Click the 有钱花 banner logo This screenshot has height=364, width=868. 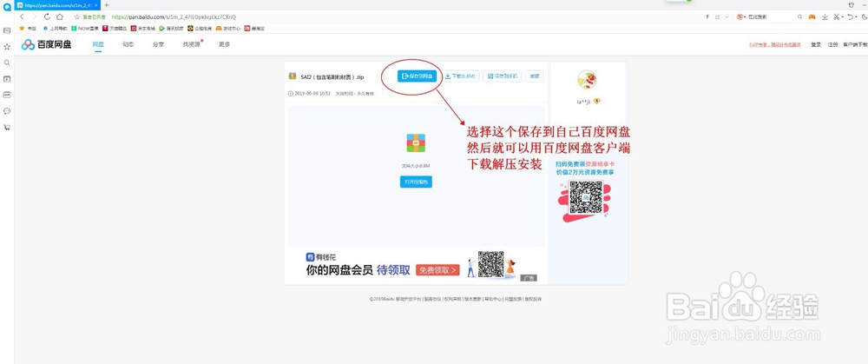(x=320, y=257)
